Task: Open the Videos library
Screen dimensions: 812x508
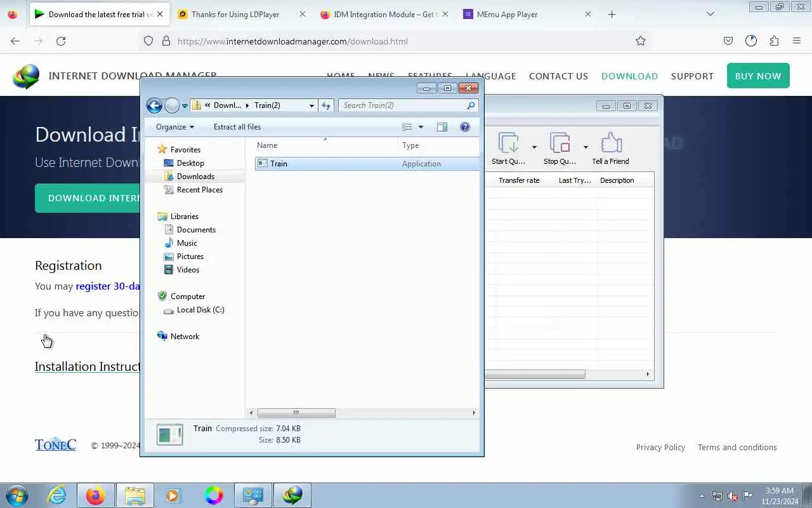Action: tap(188, 270)
